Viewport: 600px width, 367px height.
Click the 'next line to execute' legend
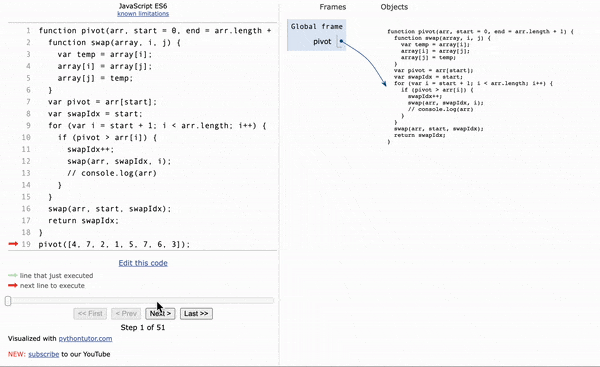52,285
